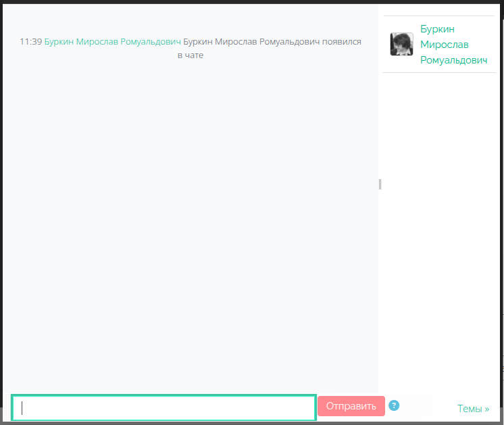Click the words "появился" in the system message
The height and width of the screenshot is (425, 504).
(342, 42)
